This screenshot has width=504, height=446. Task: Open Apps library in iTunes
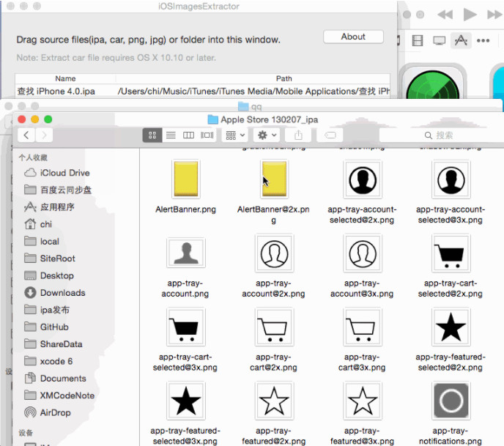pyautogui.click(x=461, y=41)
